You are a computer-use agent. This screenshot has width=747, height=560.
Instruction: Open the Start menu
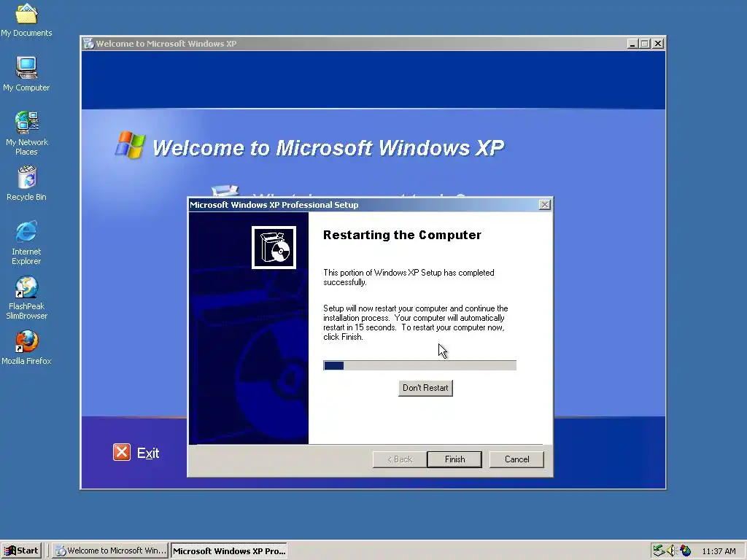pyautogui.click(x=21, y=551)
